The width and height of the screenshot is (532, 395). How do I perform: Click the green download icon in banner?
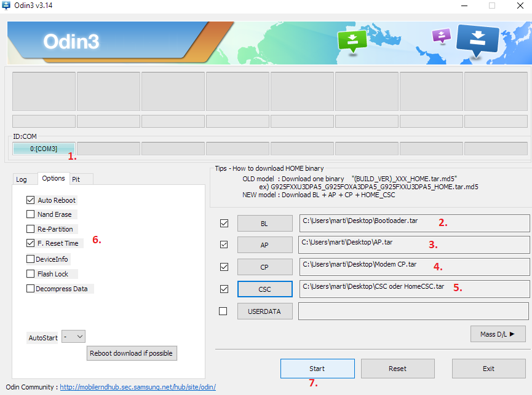(352, 41)
